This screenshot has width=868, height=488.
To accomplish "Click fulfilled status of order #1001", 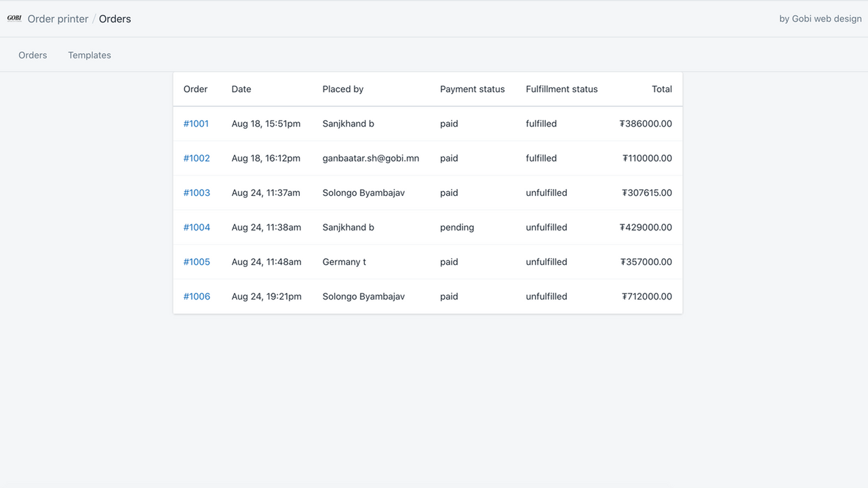I will pyautogui.click(x=541, y=123).
